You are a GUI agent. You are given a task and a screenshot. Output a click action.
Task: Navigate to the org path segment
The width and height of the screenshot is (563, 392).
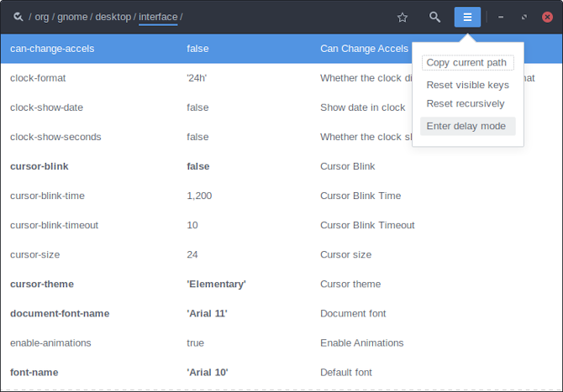pos(42,17)
